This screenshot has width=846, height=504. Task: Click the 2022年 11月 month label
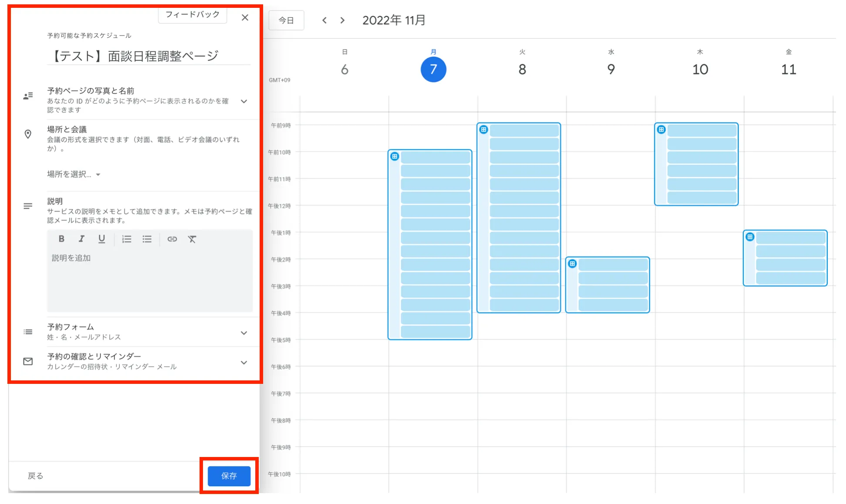pos(394,20)
